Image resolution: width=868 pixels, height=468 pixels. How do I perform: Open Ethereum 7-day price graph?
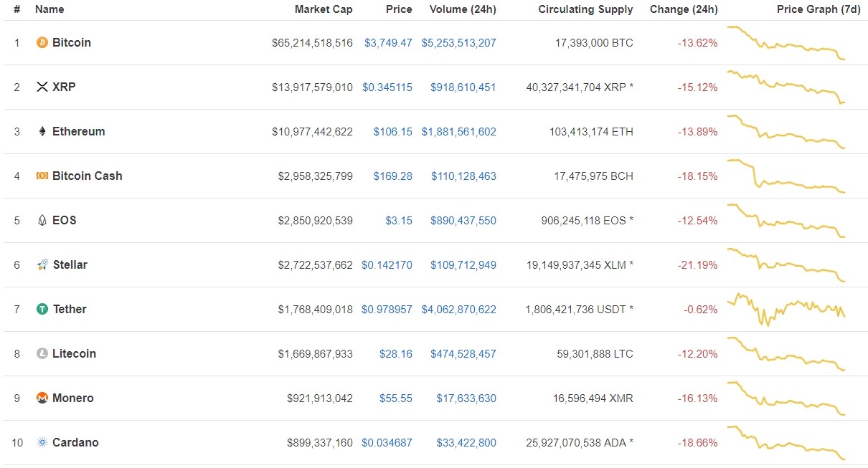(x=787, y=132)
